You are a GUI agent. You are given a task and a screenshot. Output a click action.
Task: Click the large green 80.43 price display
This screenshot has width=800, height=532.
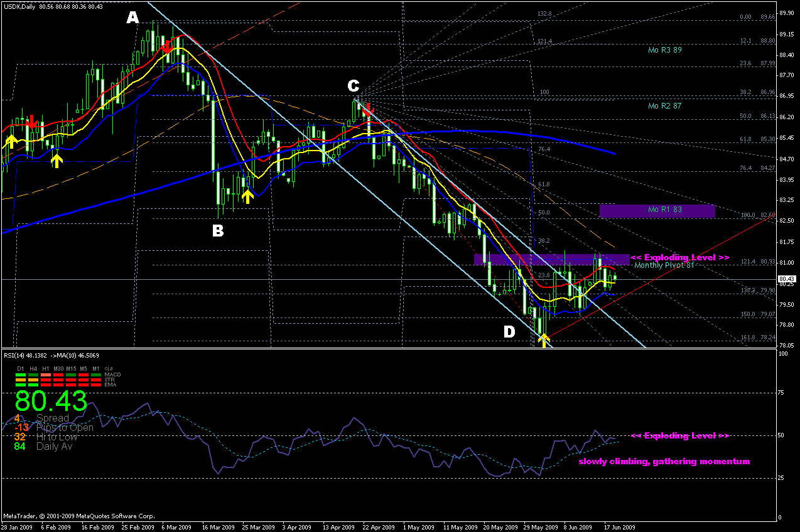51,401
